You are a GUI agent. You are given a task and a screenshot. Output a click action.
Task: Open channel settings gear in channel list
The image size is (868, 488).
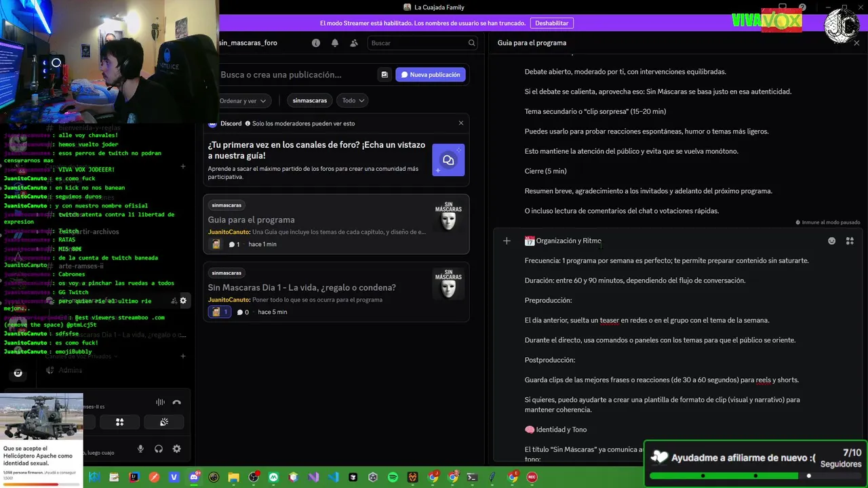point(183,300)
